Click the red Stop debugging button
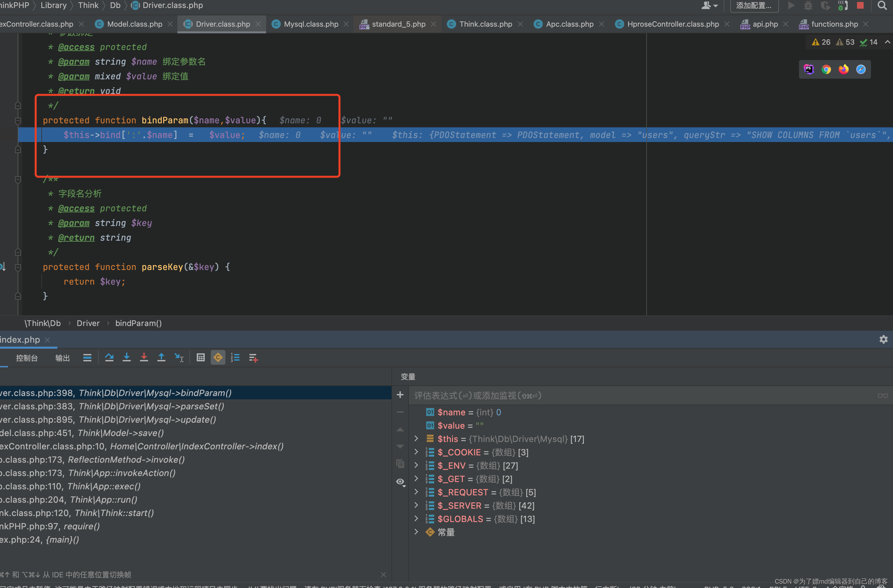 point(860,5)
